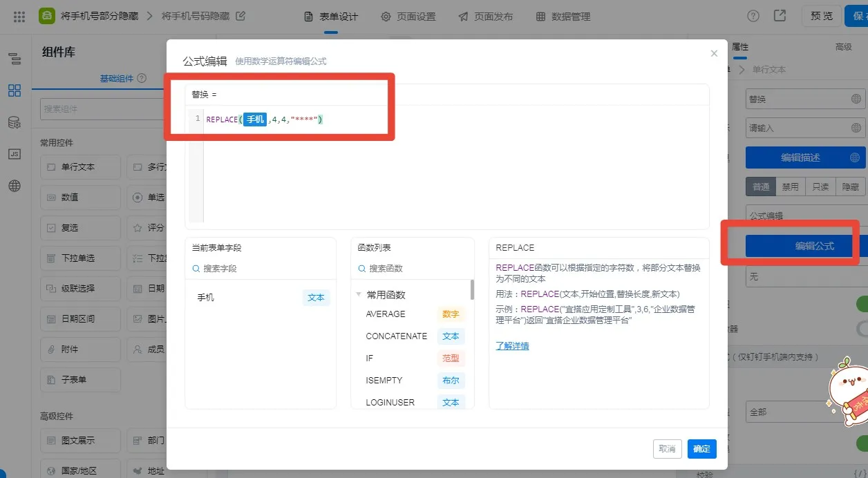Open the database settings icon in left sidebar
This screenshot has width=868, height=478.
tap(14, 122)
